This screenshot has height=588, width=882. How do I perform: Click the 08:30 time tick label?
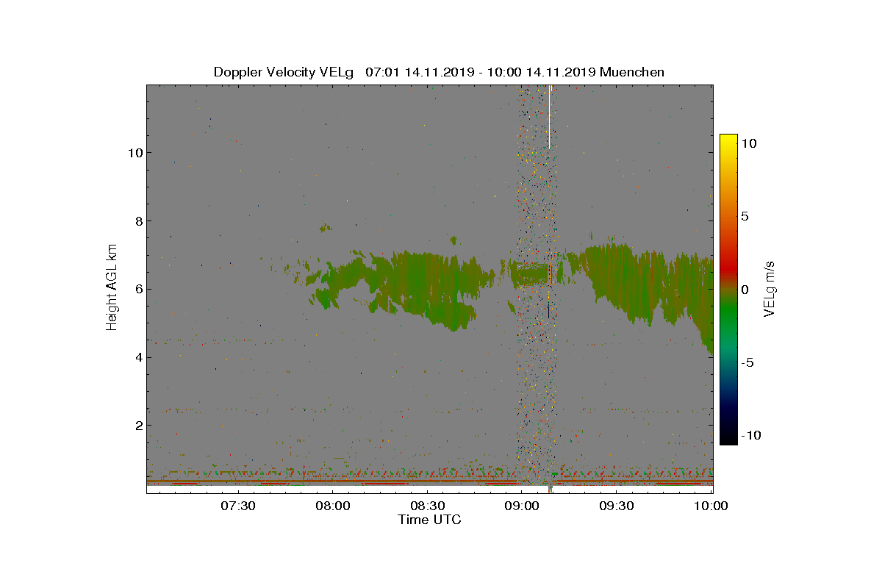427,506
